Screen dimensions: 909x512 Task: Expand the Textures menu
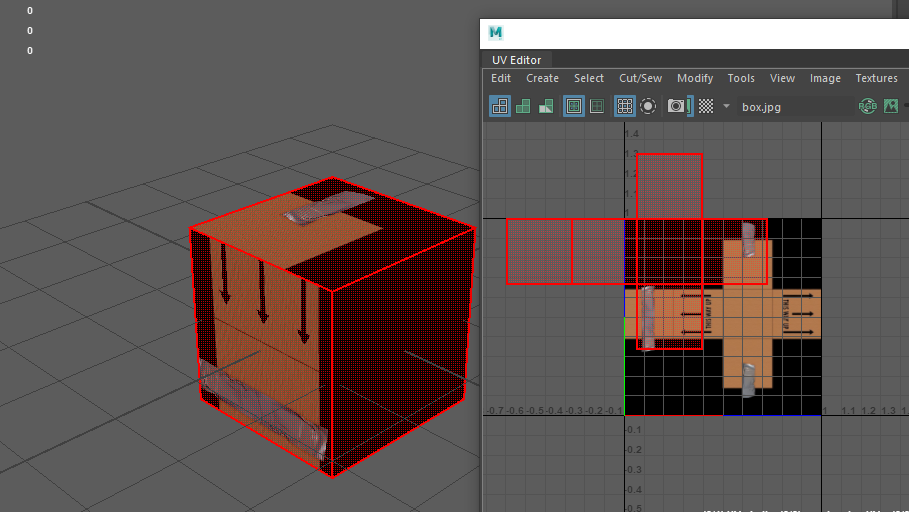[876, 78]
